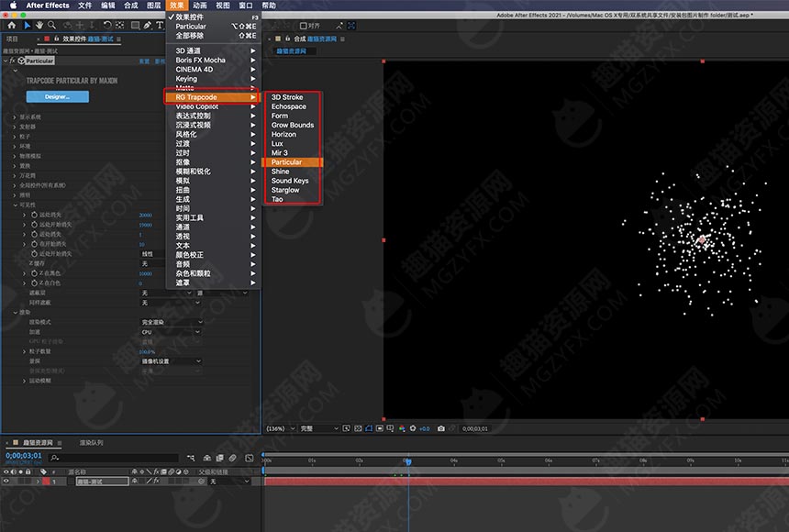Click the motion blur icon in timeline
Viewport: 789px width, 532px height.
232,458
